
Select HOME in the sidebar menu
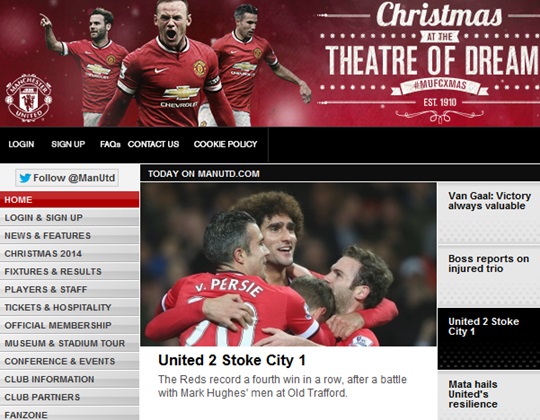[70, 200]
